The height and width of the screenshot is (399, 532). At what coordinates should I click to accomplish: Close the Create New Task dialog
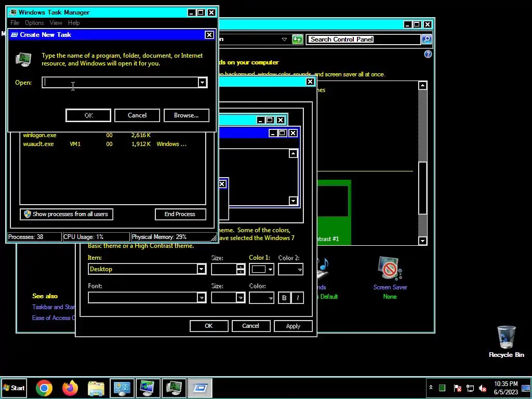(209, 35)
